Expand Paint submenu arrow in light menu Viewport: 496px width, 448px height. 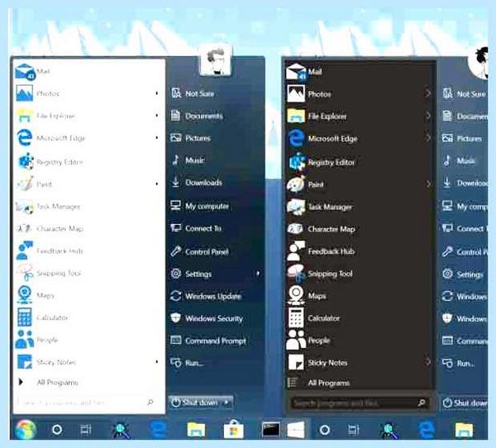click(157, 183)
